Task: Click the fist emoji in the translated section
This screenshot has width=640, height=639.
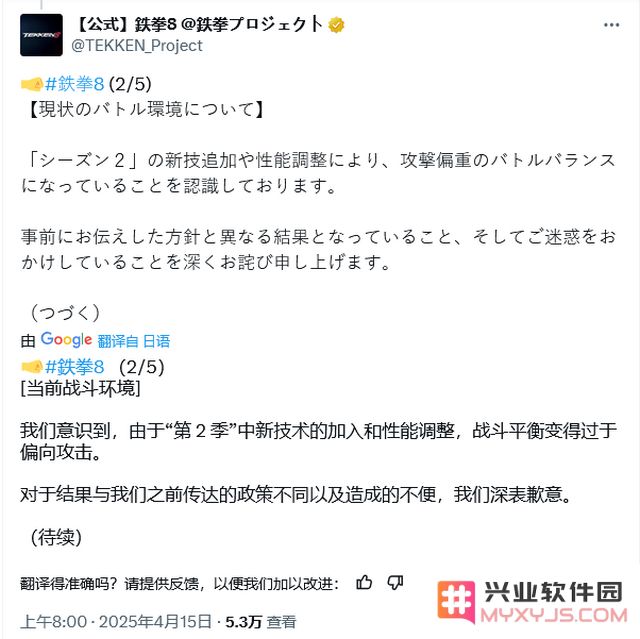Action: [32, 366]
